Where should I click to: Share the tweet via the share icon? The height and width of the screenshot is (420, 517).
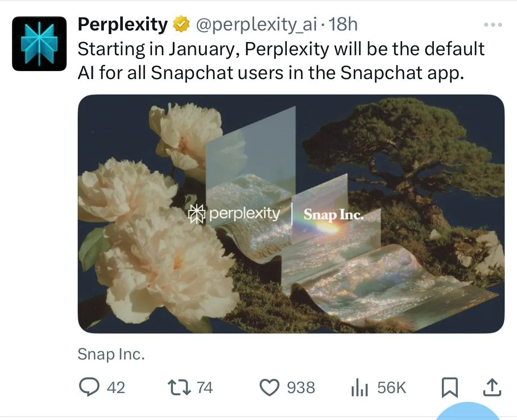(x=493, y=387)
